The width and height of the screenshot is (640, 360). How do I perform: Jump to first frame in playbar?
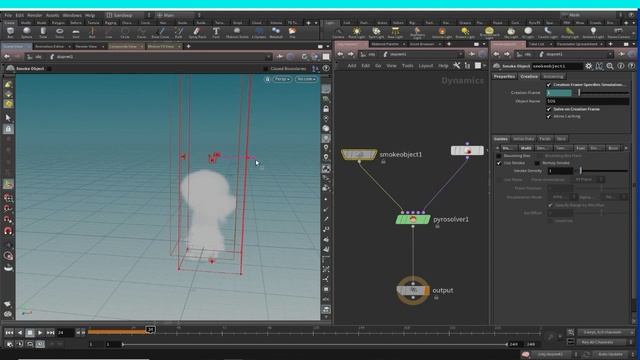coord(9,333)
